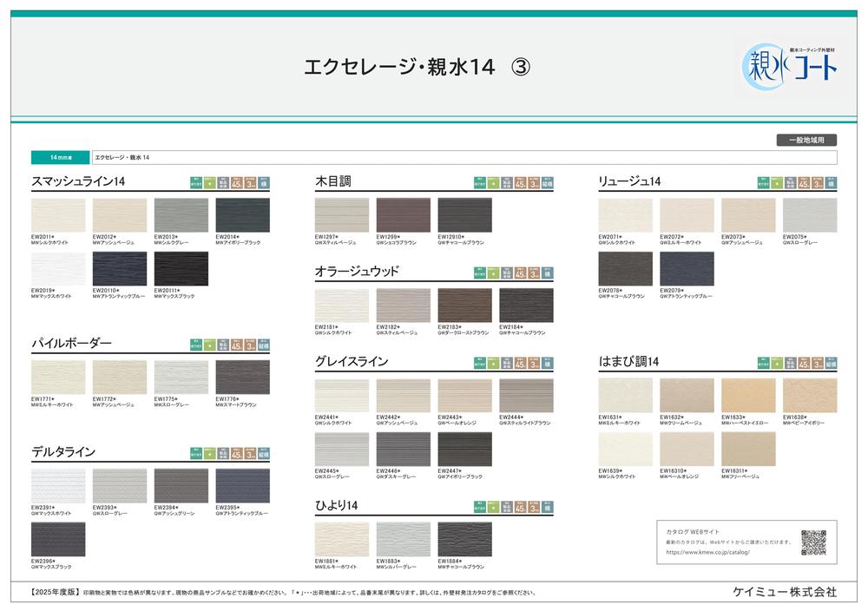The image size is (868, 611).
Task: Click the light green icon beside はまび調14
Action: [777, 363]
